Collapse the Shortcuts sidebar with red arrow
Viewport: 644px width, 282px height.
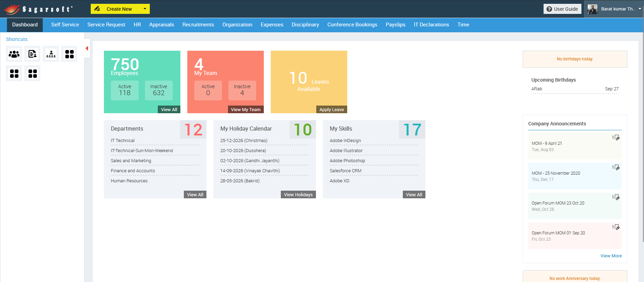coord(87,48)
